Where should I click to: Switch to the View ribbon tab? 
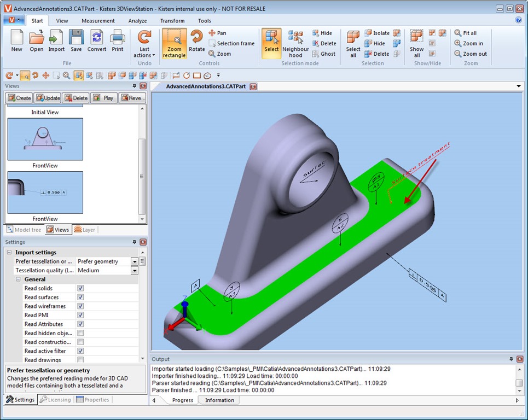point(62,21)
